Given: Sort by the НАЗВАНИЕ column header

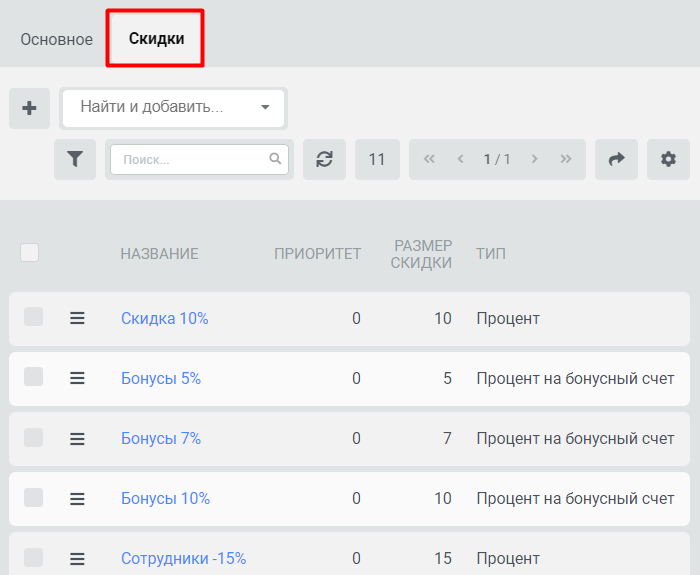Looking at the screenshot, I should (159, 254).
